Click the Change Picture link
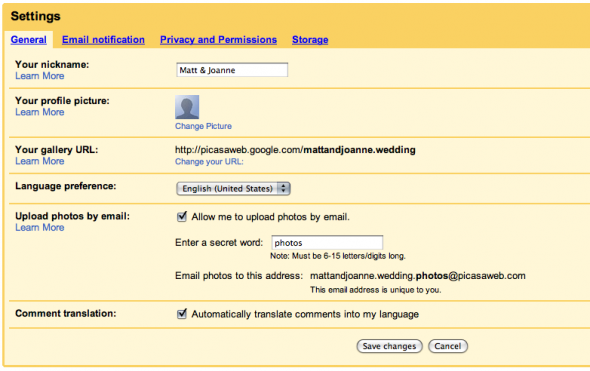This screenshot has width=590, height=371. 203,126
